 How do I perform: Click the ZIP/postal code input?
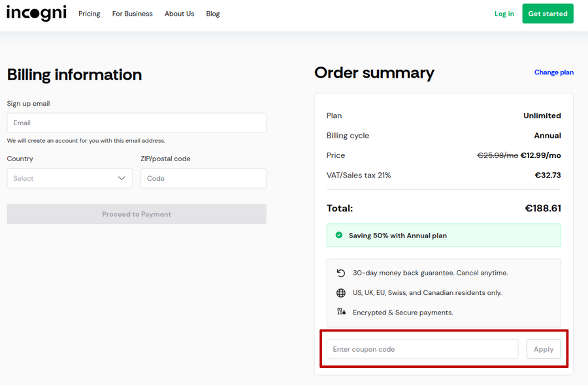203,178
